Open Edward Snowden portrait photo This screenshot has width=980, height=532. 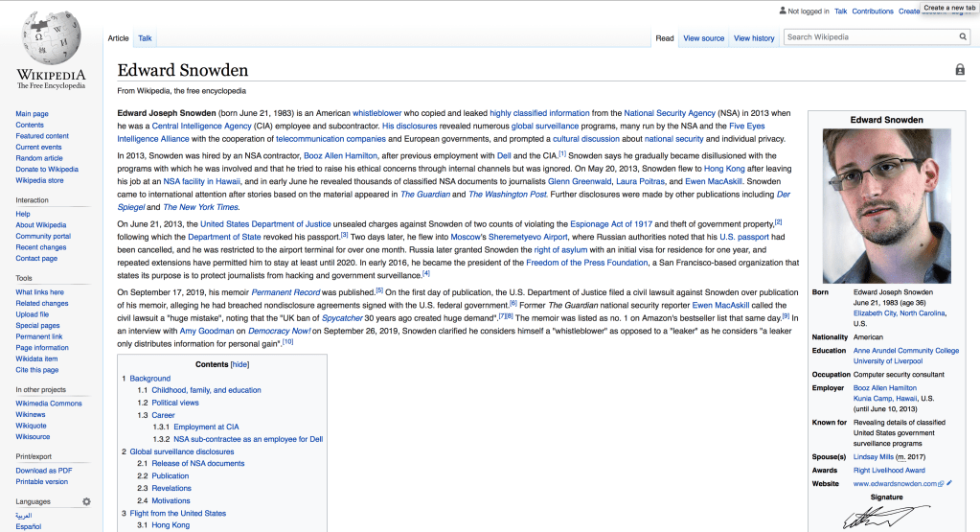pyautogui.click(x=886, y=205)
